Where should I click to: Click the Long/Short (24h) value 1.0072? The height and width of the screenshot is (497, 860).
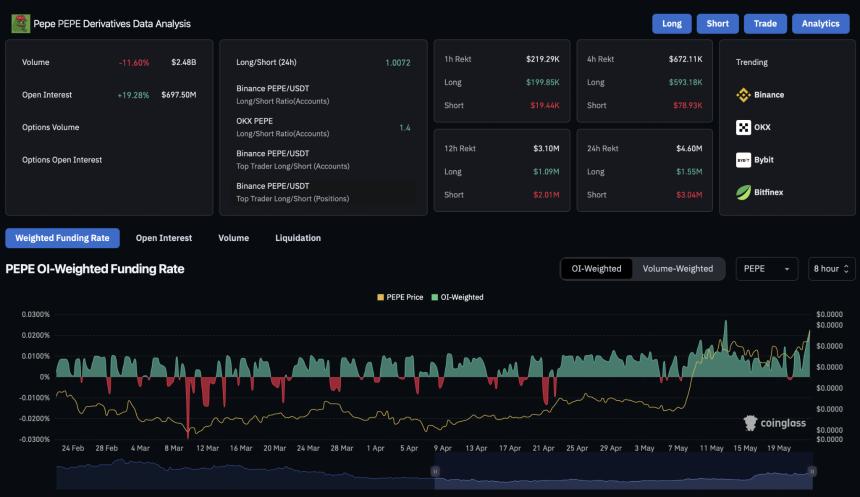[398, 63]
